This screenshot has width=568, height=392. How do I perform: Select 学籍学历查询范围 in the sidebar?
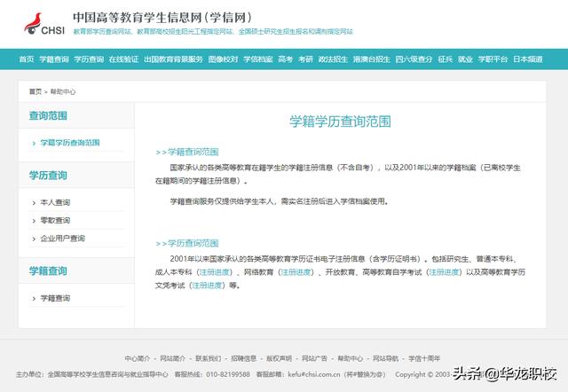click(70, 143)
